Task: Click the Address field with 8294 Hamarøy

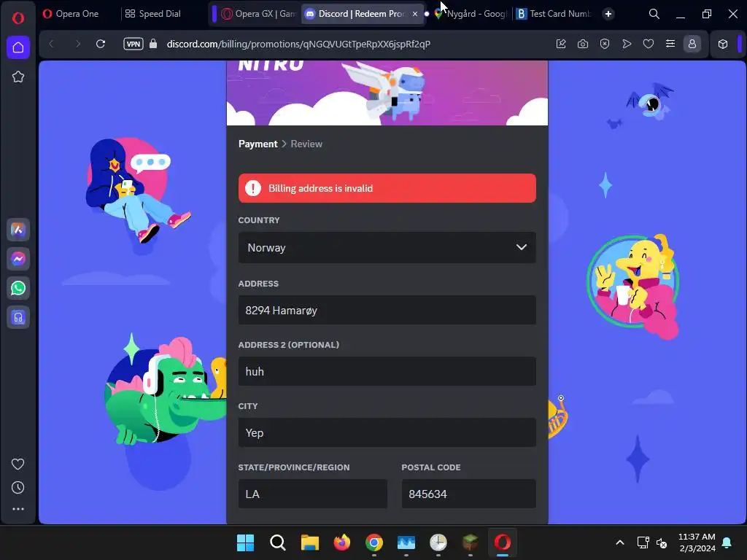Action: pyautogui.click(x=387, y=310)
